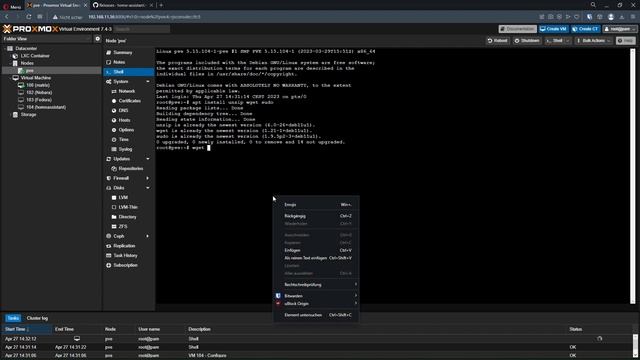Image resolution: width=640 pixels, height=360 pixels.
Task: Collapse the System section arrow
Action: (x=148, y=82)
